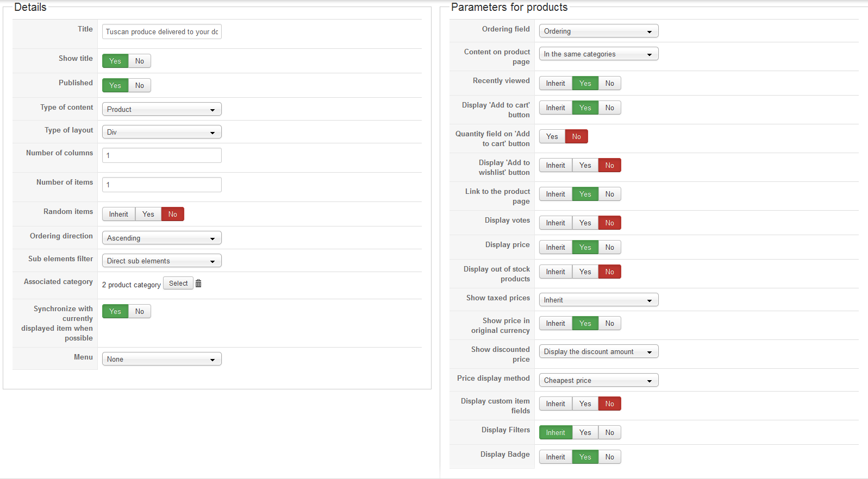This screenshot has height=479, width=868.
Task: Click Select button for Associated category
Action: click(x=178, y=283)
